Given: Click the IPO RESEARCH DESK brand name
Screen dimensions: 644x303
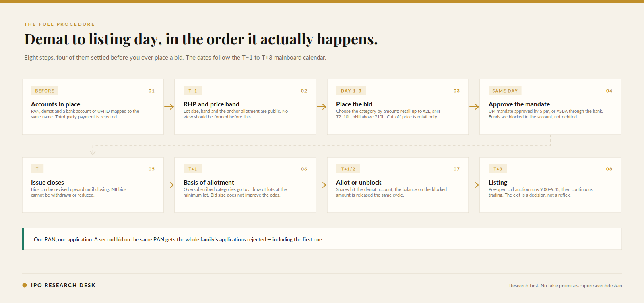Looking at the screenshot, I should click(x=63, y=285).
